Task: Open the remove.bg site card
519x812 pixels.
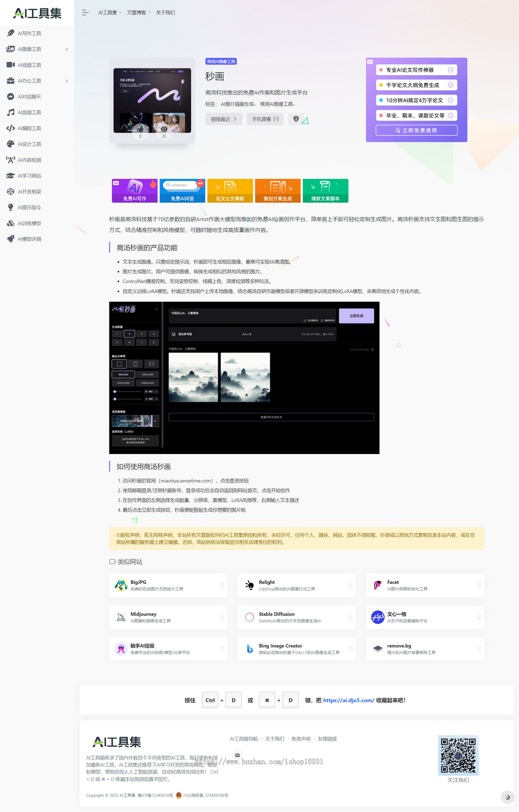Action: 425,649
